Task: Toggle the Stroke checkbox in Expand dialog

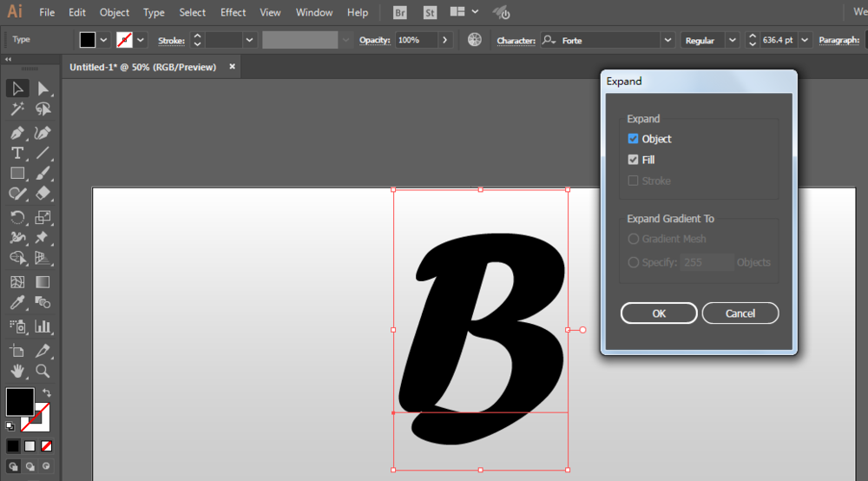Action: click(633, 181)
